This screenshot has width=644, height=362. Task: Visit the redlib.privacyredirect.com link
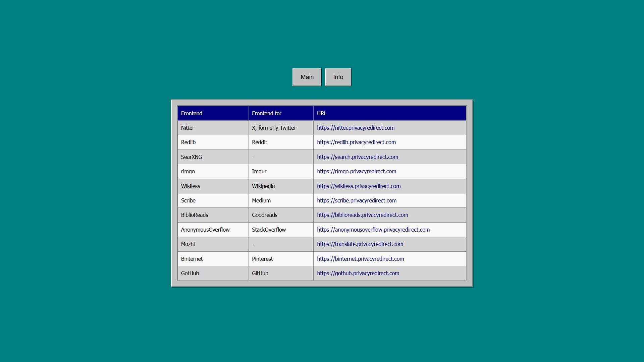(x=356, y=142)
